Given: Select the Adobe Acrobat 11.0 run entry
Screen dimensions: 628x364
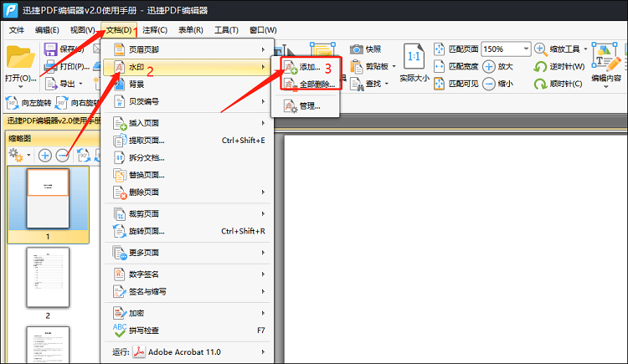Looking at the screenshot, I should pos(188,352).
